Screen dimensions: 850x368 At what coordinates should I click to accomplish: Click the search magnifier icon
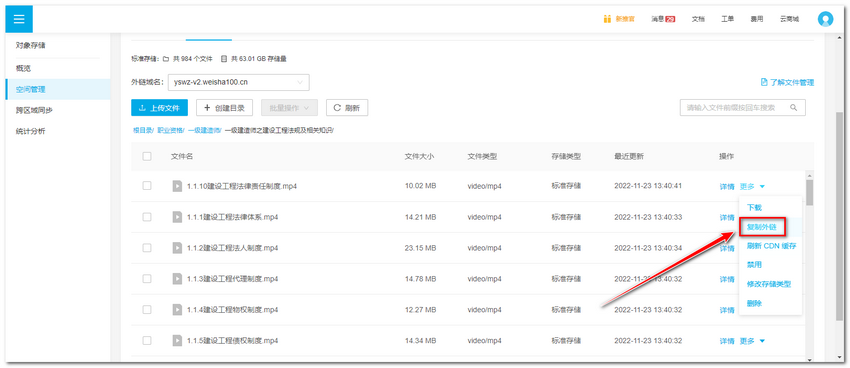pyautogui.click(x=794, y=108)
